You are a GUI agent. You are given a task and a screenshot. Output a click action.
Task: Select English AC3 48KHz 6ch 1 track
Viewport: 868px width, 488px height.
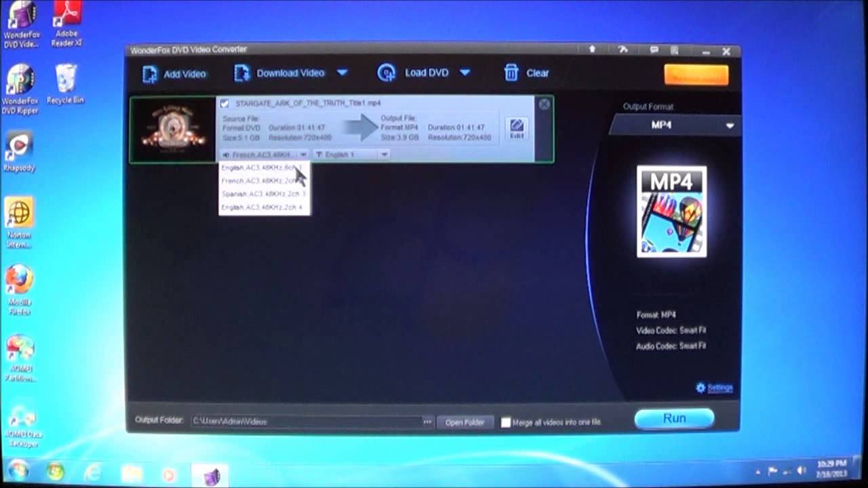(264, 167)
